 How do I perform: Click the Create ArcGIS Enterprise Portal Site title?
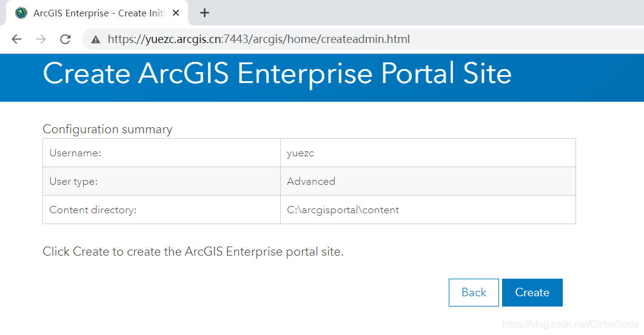(x=277, y=74)
